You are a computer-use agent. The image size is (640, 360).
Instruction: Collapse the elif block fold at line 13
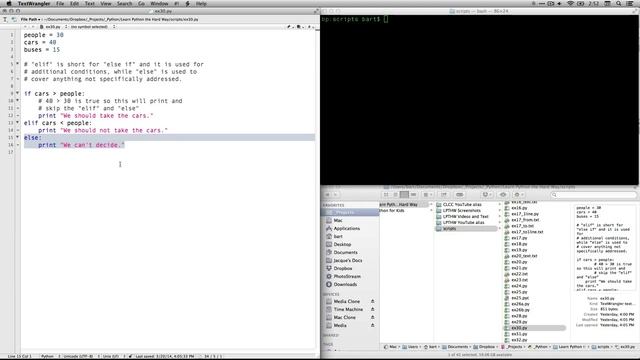tap(17, 122)
